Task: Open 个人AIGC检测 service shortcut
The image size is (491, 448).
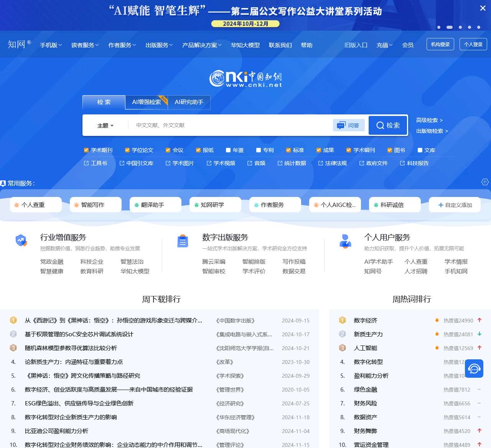Action: pos(335,205)
